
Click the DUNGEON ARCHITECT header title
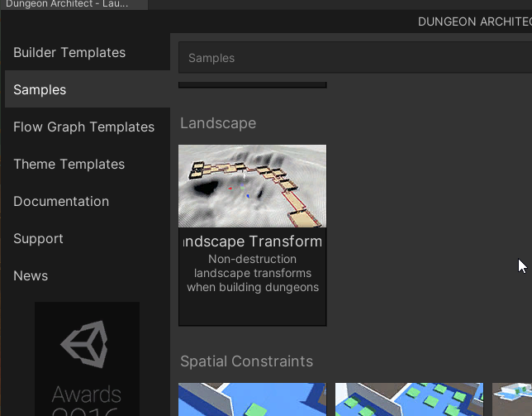point(475,22)
